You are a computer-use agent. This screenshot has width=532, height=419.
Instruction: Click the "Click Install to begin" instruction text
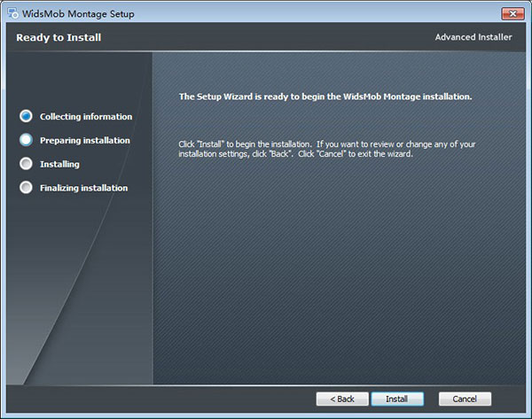[x=327, y=149]
